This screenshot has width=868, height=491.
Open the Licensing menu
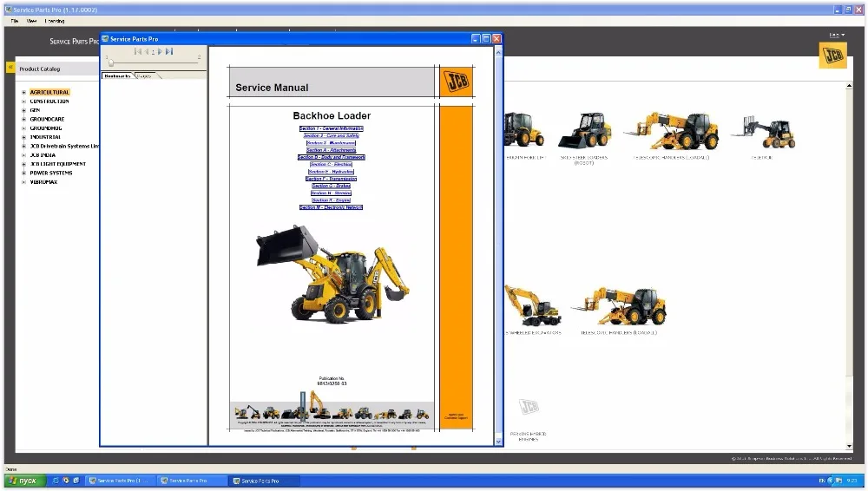pos(54,21)
